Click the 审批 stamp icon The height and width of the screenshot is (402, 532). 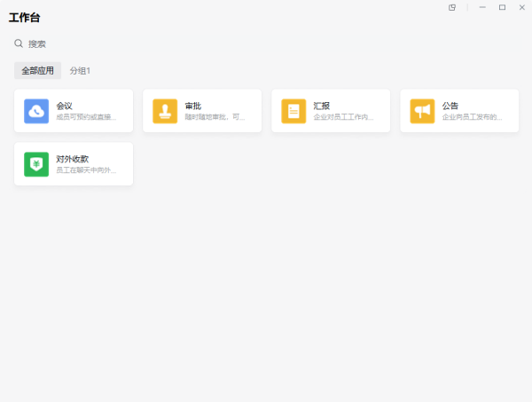(165, 111)
